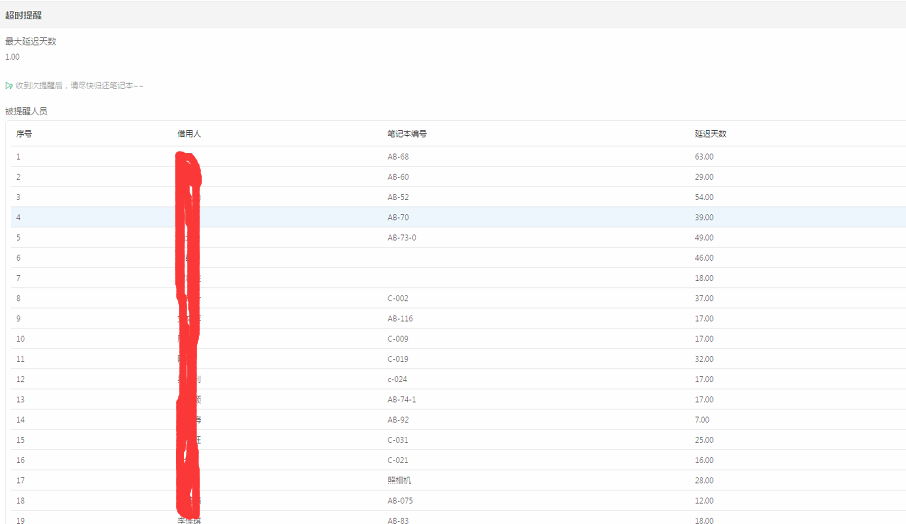
Task: Click serial number 1 in the table
Action: (18, 157)
